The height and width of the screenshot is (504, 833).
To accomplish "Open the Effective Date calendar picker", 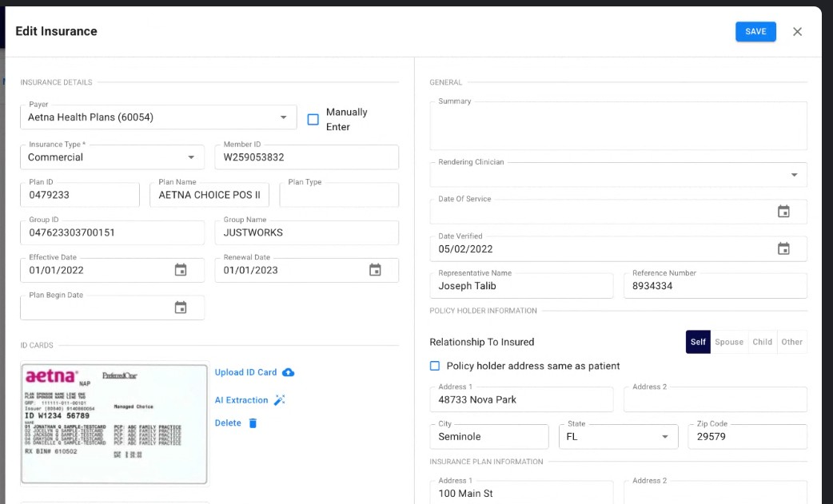I will (181, 270).
